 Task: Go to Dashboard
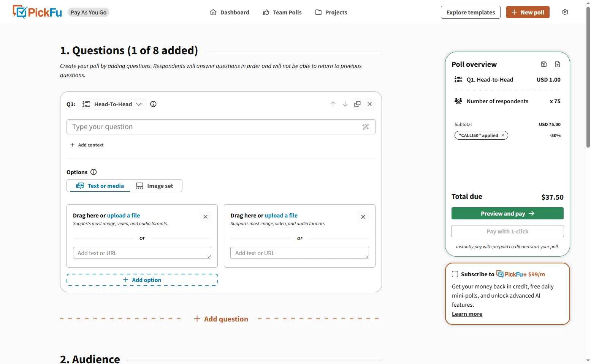click(230, 12)
